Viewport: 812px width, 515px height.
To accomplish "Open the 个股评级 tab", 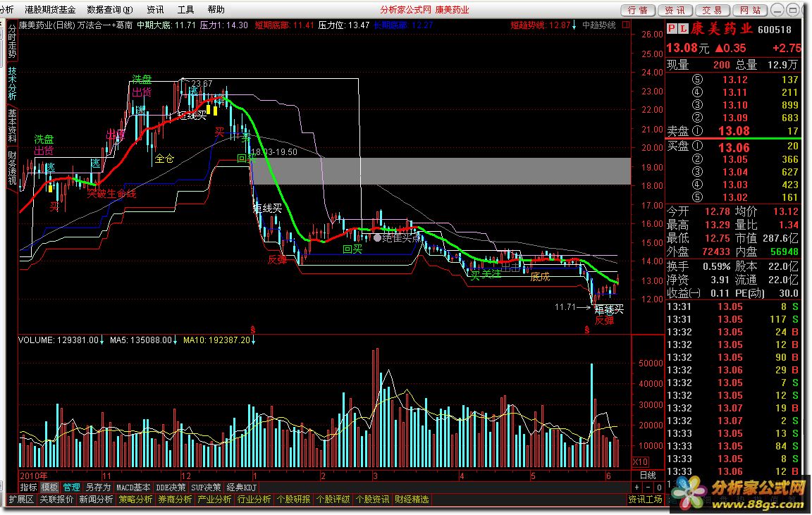I will (333, 500).
